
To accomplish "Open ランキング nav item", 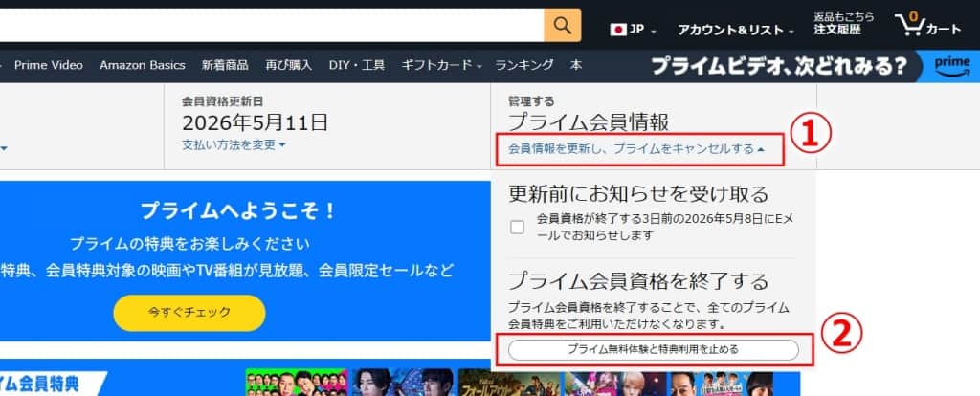I will [524, 65].
